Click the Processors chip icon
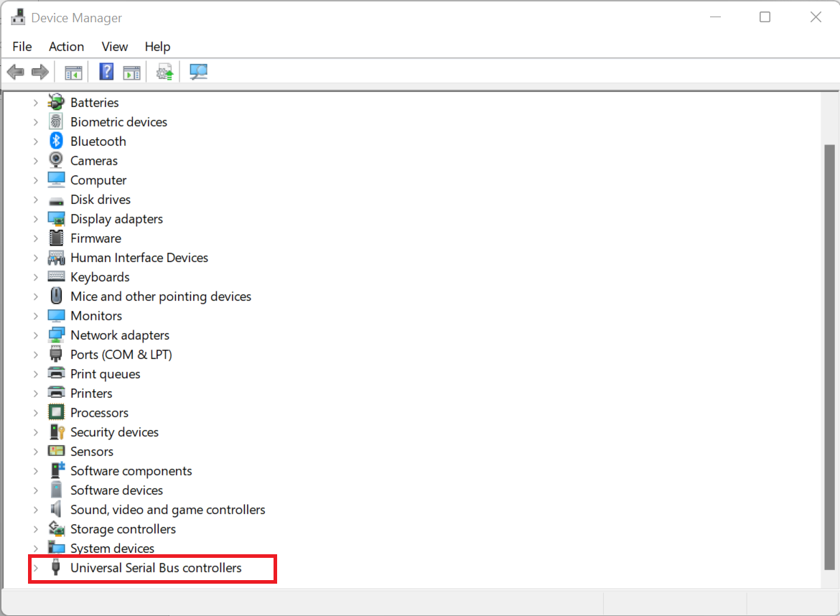The image size is (840, 616). pyautogui.click(x=56, y=413)
